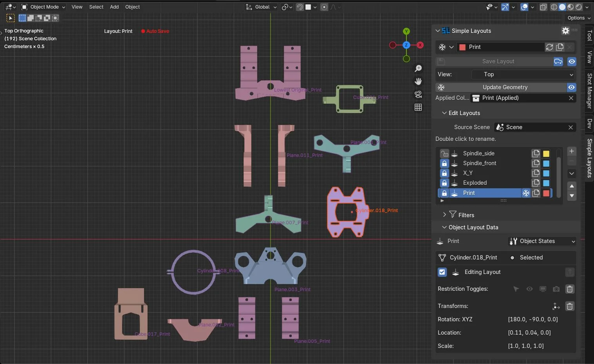Open the Select menu in viewport header
The width and height of the screenshot is (594, 364).
pyautogui.click(x=96, y=7)
